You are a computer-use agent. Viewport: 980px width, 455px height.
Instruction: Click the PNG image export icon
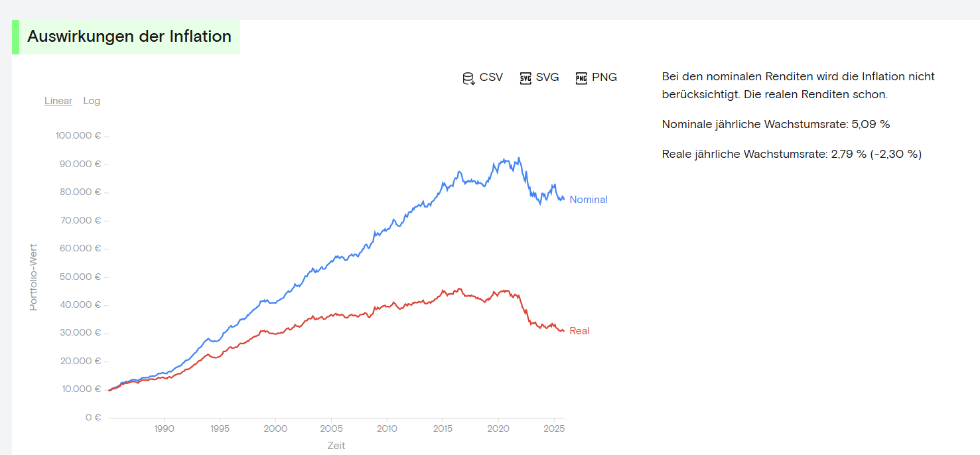coord(581,78)
